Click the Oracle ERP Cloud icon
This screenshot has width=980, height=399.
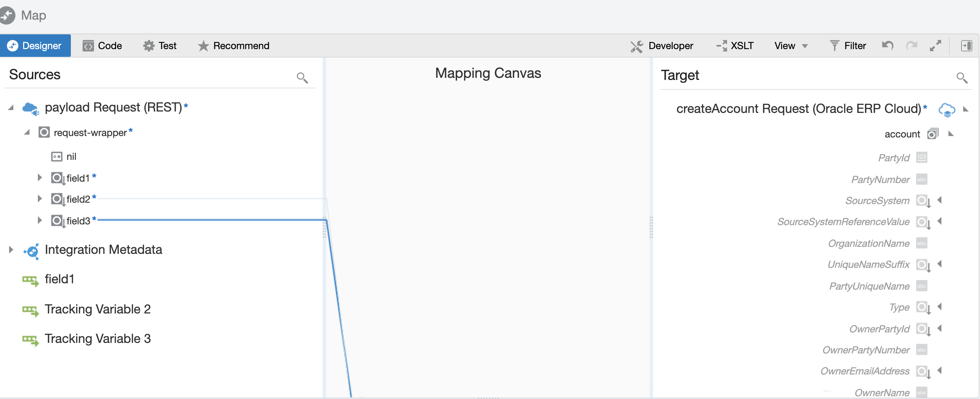pos(947,109)
